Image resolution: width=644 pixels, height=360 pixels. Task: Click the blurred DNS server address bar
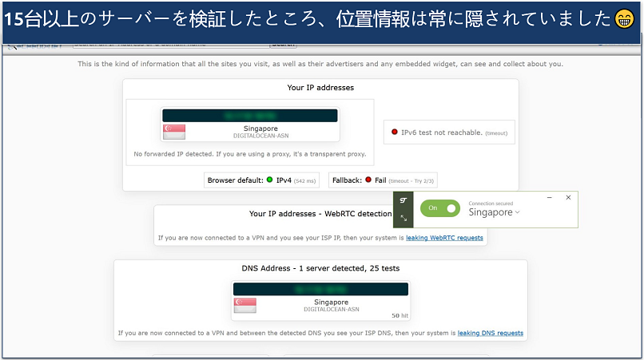[320, 289]
